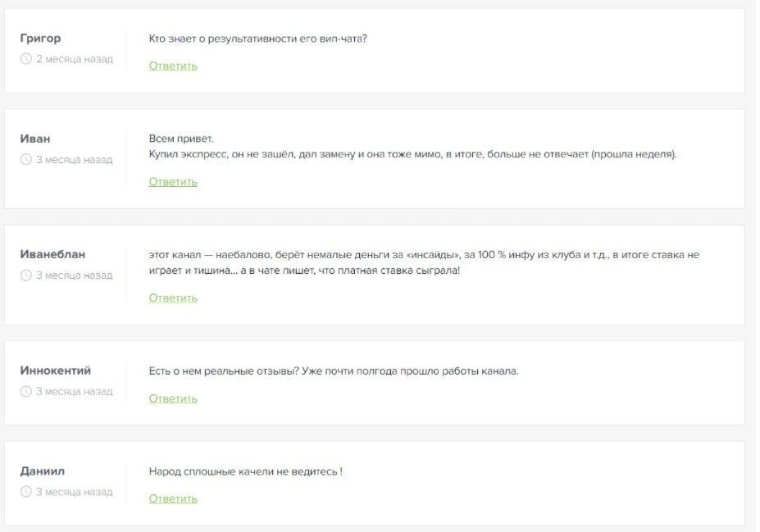The image size is (760, 532).
Task: Select the author name Григор
Action: tap(40, 39)
